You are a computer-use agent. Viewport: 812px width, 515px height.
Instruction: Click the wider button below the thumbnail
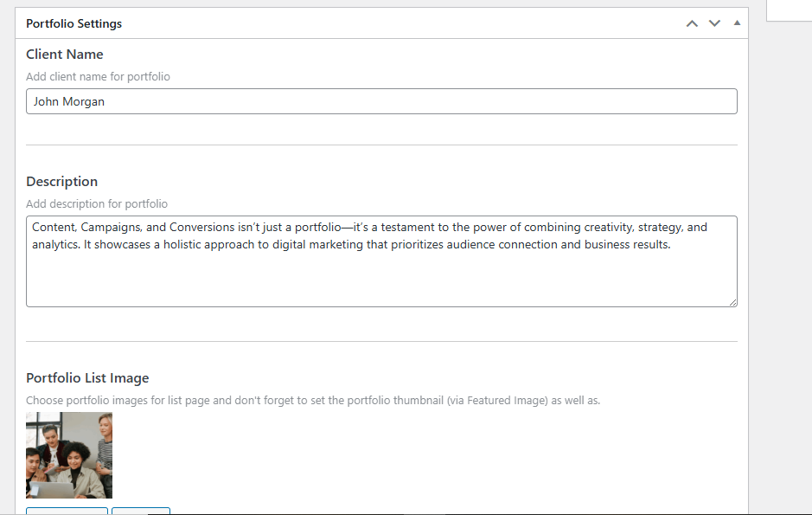(67, 511)
